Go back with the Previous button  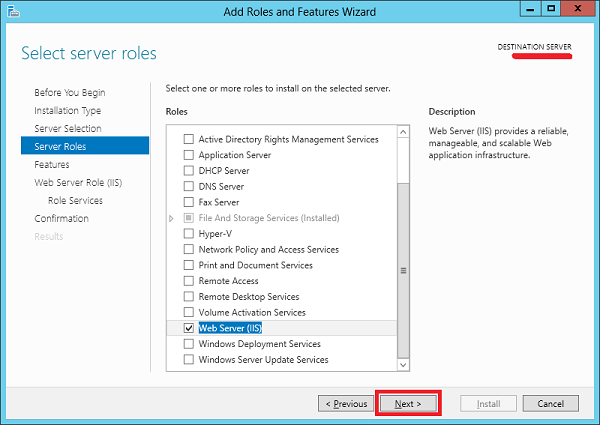click(x=344, y=404)
